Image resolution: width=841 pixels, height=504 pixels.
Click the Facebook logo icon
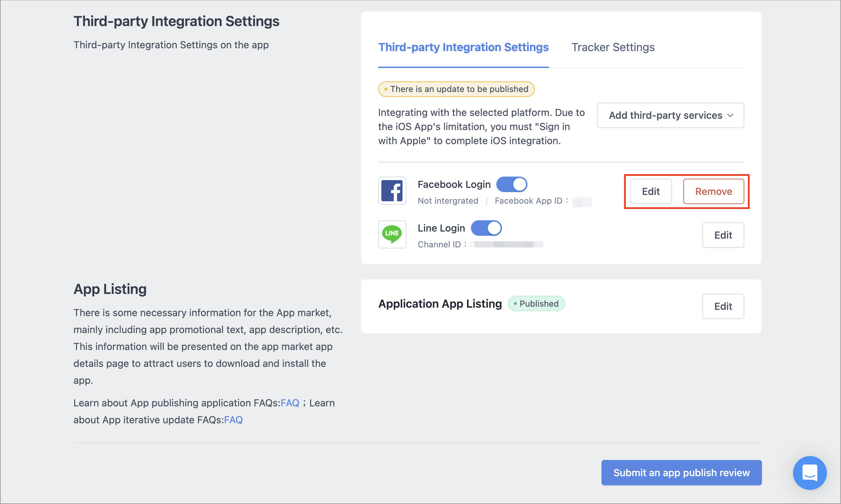pyautogui.click(x=392, y=191)
